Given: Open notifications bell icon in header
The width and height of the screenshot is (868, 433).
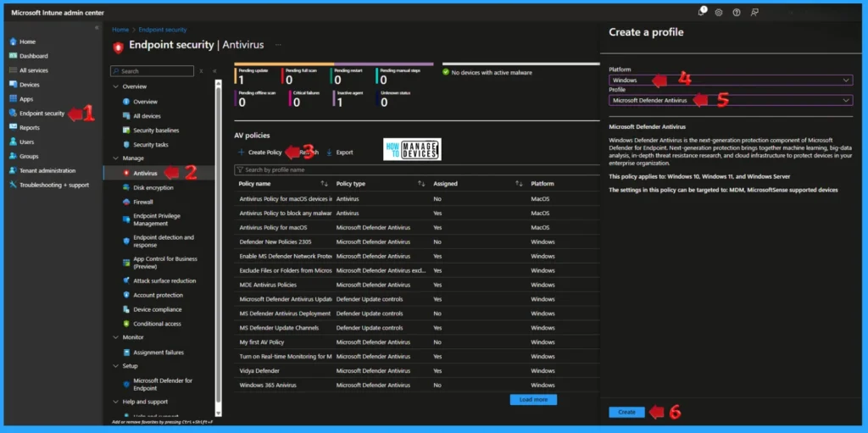Looking at the screenshot, I should tap(701, 12).
